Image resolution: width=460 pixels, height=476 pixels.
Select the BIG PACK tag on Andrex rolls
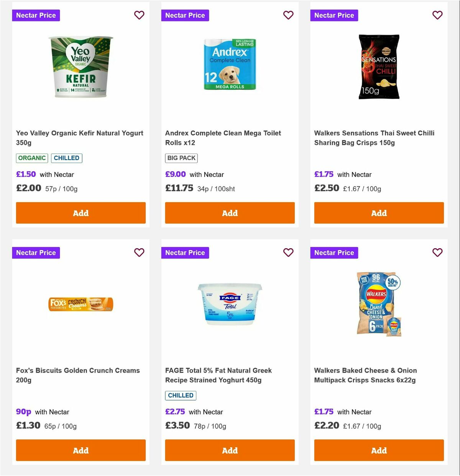tap(181, 158)
